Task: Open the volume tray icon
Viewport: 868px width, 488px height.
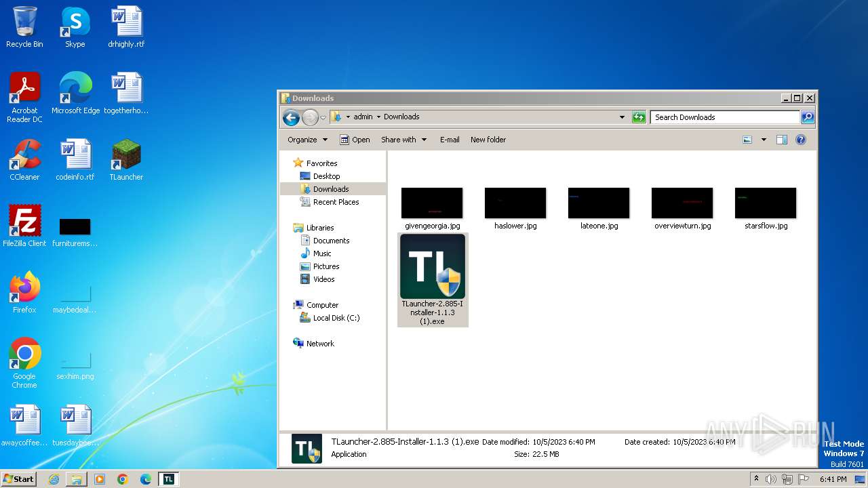Action: click(771, 479)
